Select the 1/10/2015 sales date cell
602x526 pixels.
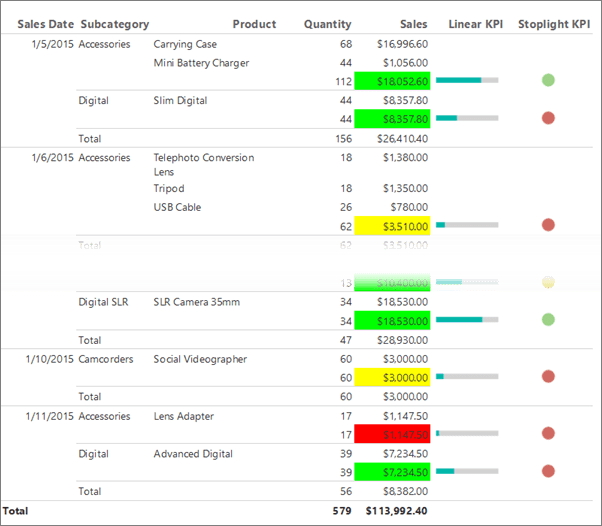50,359
